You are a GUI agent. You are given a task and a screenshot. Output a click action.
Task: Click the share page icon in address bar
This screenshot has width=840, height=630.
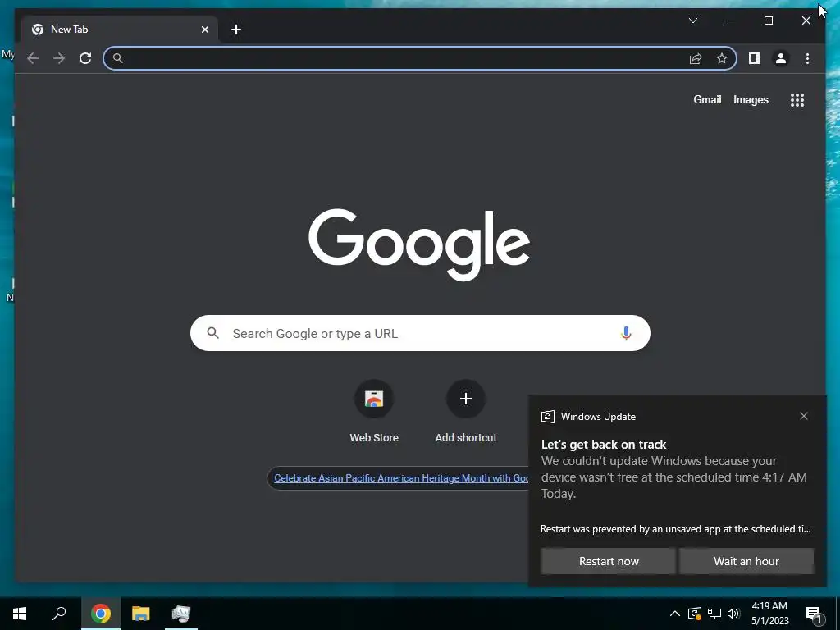pos(696,58)
